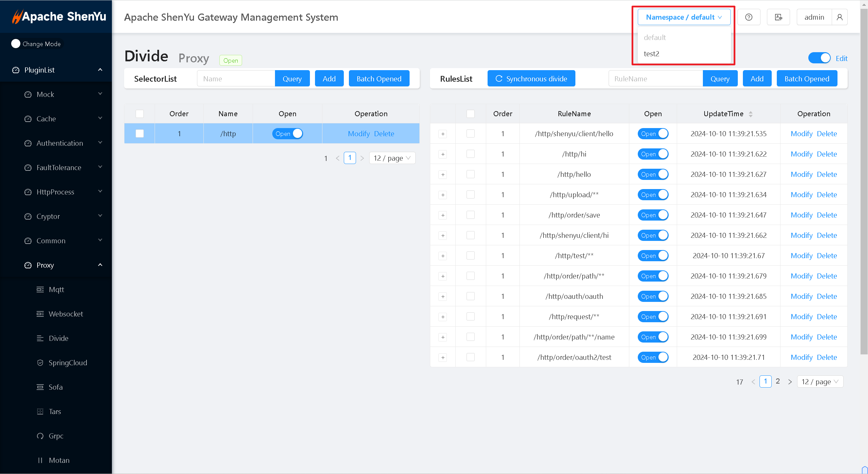Expand the /http/shenyu/client/hello rule row

coord(443,134)
